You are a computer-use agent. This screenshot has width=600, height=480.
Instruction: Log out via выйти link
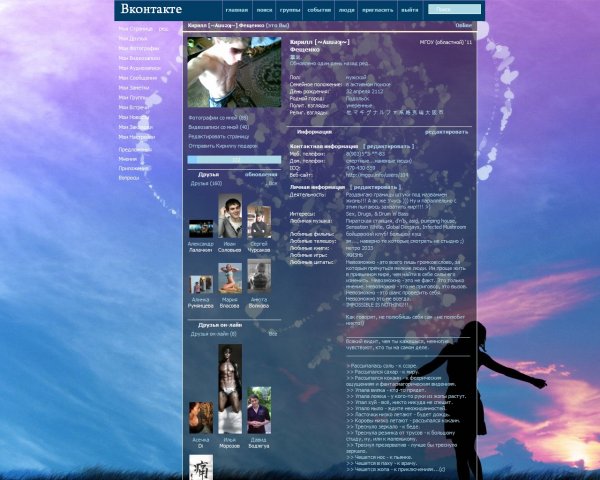[409, 10]
